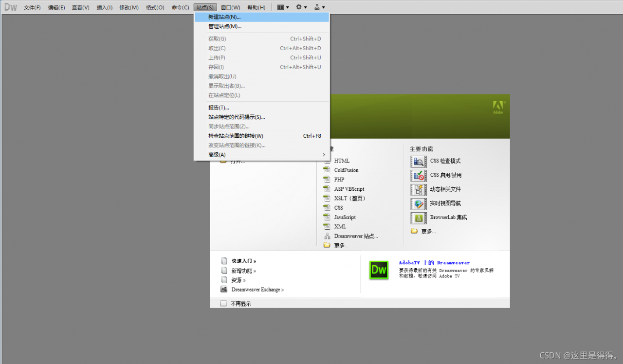Open the BrowserLab 集成 feature icon
Image resolution: width=623 pixels, height=364 pixels.
[x=419, y=218]
